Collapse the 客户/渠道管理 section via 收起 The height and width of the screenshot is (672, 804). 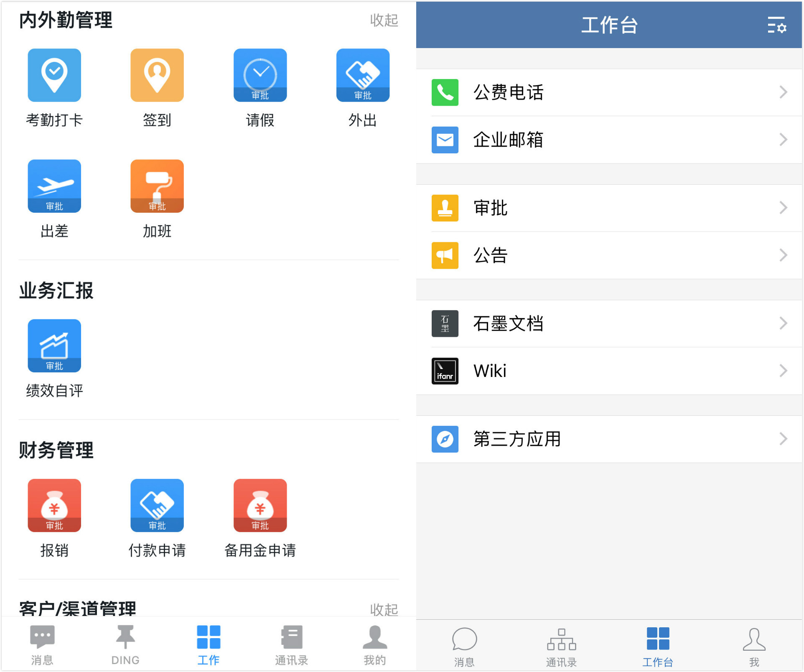click(384, 609)
